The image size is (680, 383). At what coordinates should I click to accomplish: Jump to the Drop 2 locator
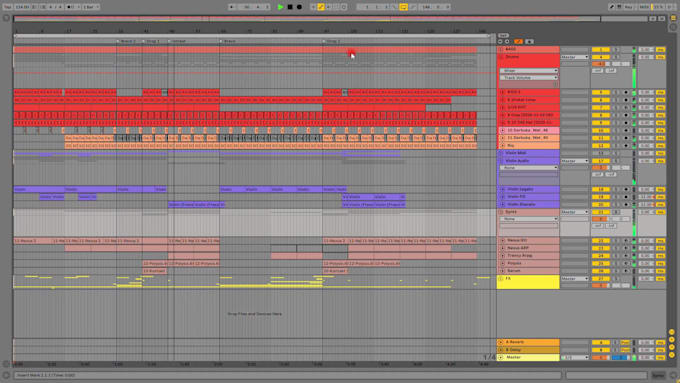point(332,41)
